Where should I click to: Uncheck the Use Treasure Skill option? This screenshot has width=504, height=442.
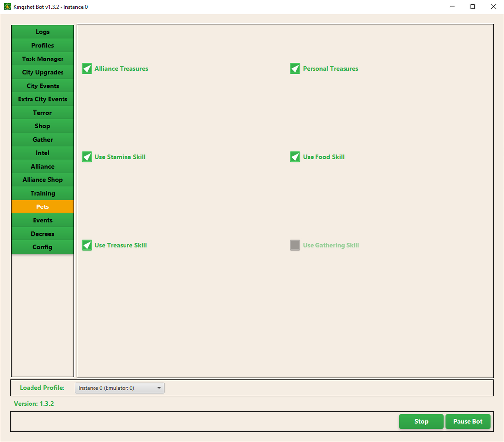(x=87, y=245)
